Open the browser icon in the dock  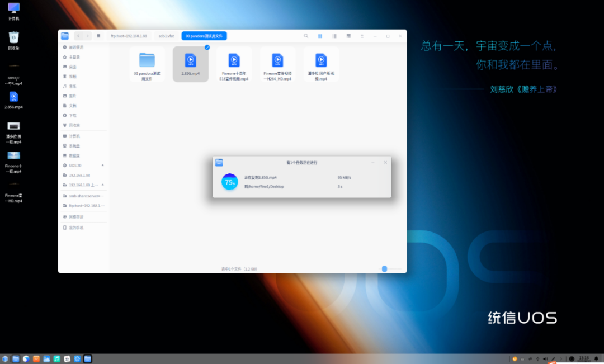click(x=26, y=358)
